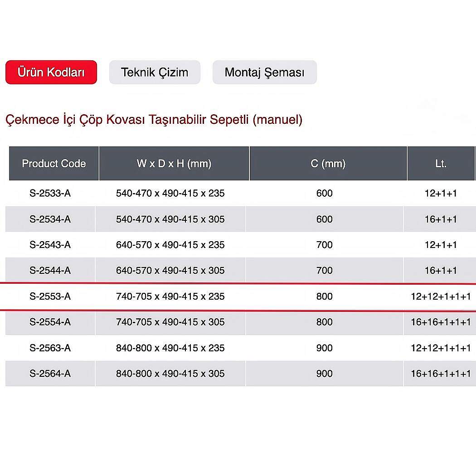This screenshot has width=476, height=476.
Task: Select product code S-2564-A
Action: [50, 374]
